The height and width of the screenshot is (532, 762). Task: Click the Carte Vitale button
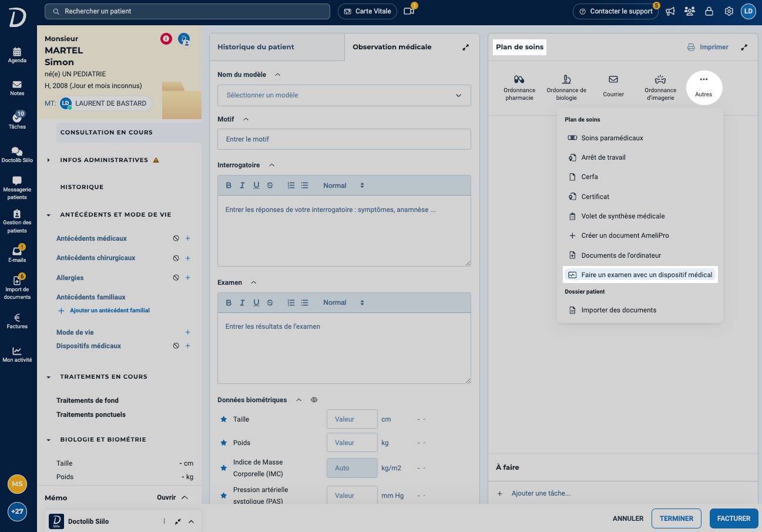(x=367, y=11)
